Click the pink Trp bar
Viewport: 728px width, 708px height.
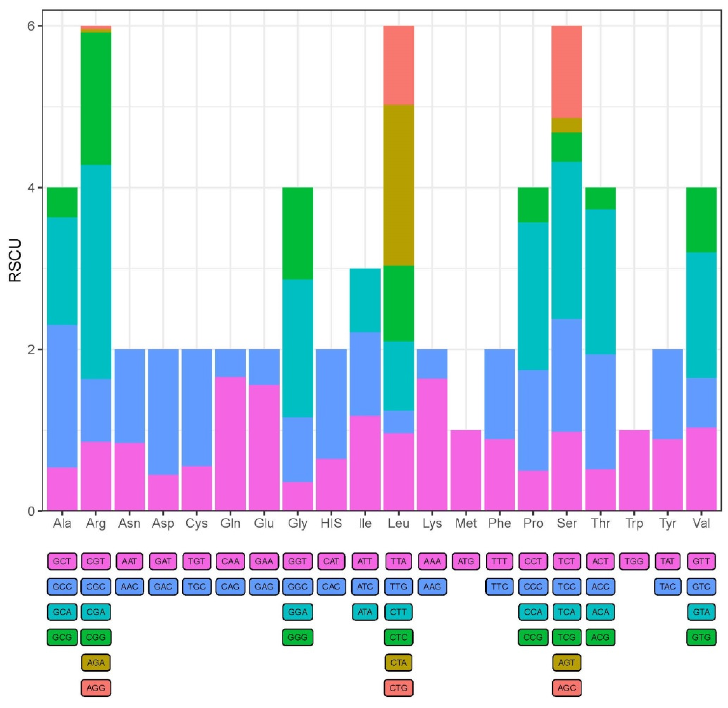tap(634, 470)
